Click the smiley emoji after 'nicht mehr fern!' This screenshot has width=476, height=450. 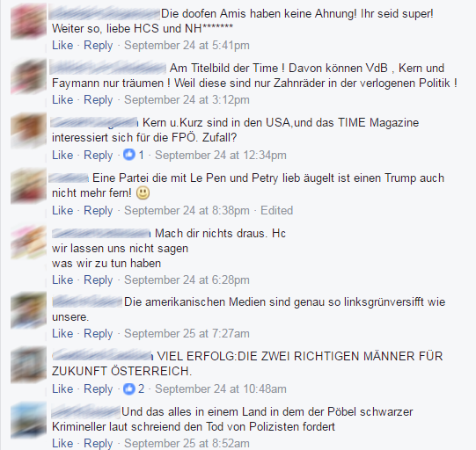tap(143, 193)
